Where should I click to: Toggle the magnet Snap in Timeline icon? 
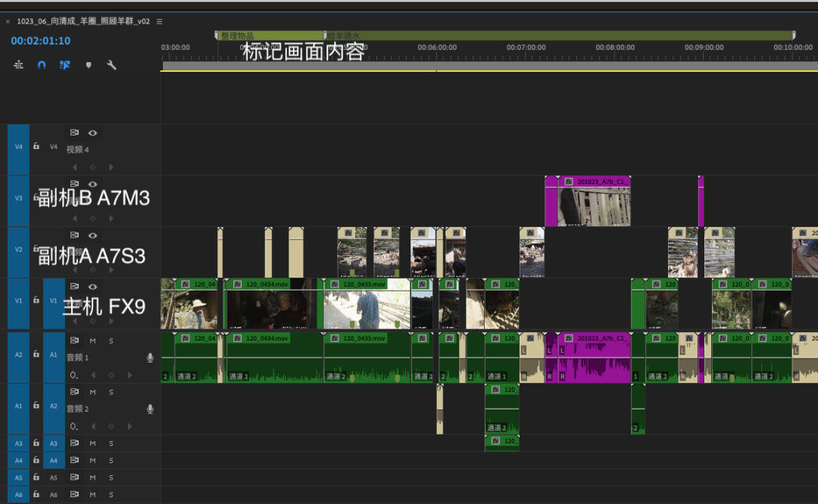click(x=42, y=65)
